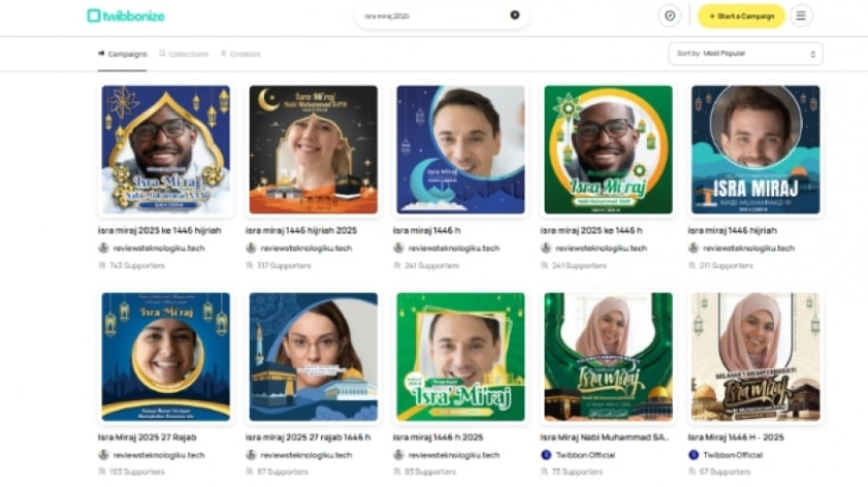Screen dimensions: 868x487
Task: Open Twibbon Official avatar under 'Isra Miraj Nabi Muhammad SA...'
Action: 546,455
